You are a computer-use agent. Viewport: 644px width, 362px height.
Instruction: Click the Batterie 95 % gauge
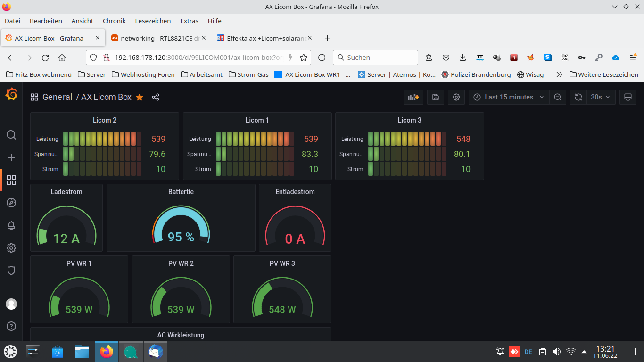(x=181, y=226)
